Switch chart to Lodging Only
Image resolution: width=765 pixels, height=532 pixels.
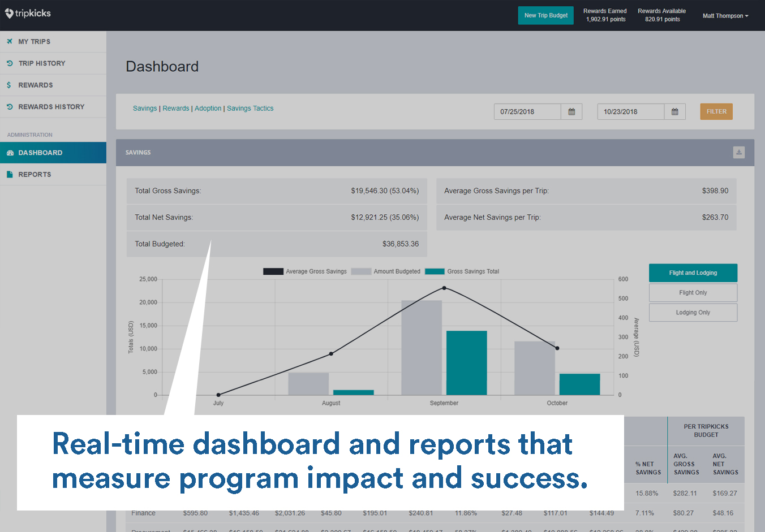click(x=693, y=313)
